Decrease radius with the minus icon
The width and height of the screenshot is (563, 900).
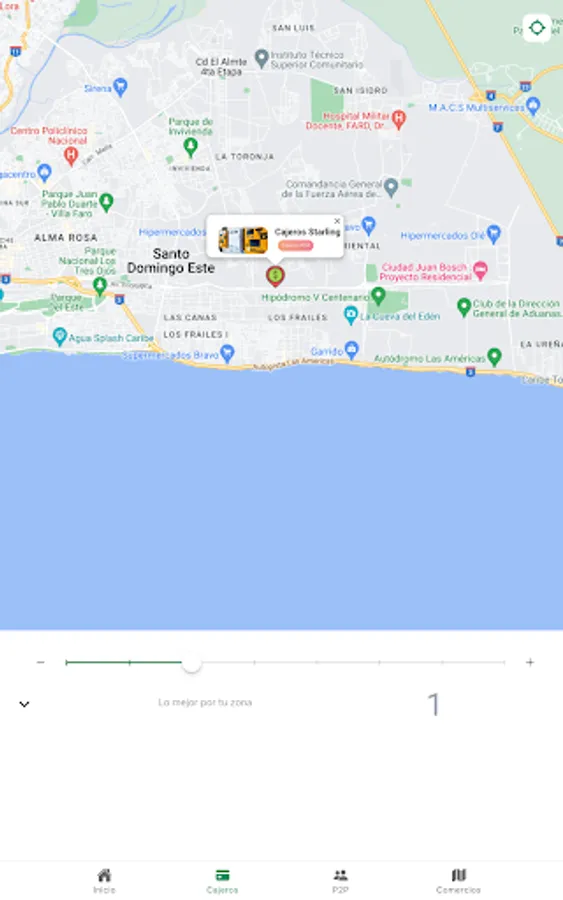[x=40, y=662]
